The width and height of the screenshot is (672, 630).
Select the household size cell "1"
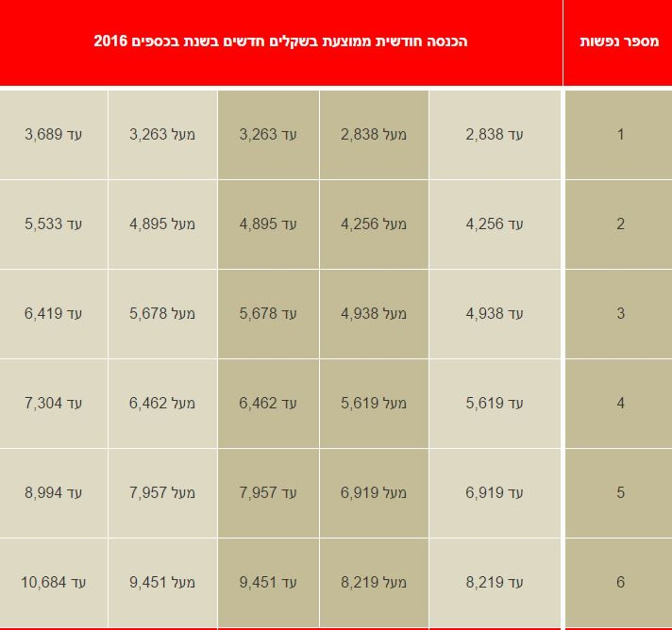(619, 135)
